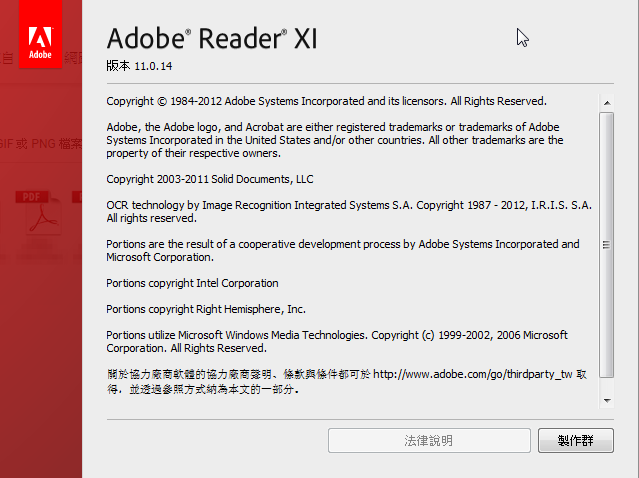Click the OCR technology by Image Recognition paragraph
Image resolution: width=639 pixels, height=478 pixels.
pyautogui.click(x=349, y=211)
